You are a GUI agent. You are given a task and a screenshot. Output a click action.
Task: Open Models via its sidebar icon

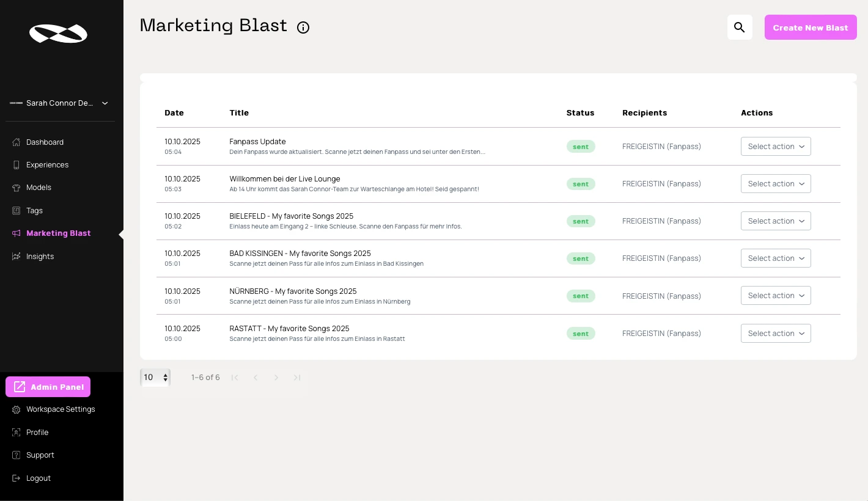coord(17,187)
